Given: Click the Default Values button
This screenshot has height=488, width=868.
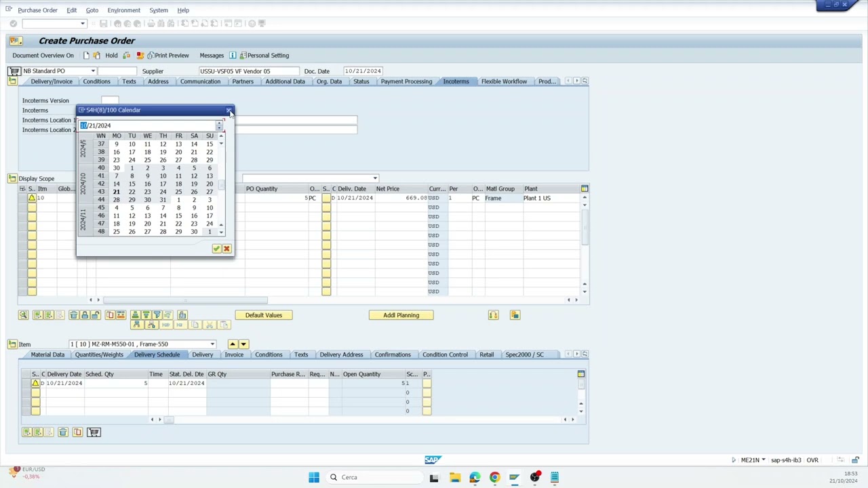Looking at the screenshot, I should click(264, 315).
